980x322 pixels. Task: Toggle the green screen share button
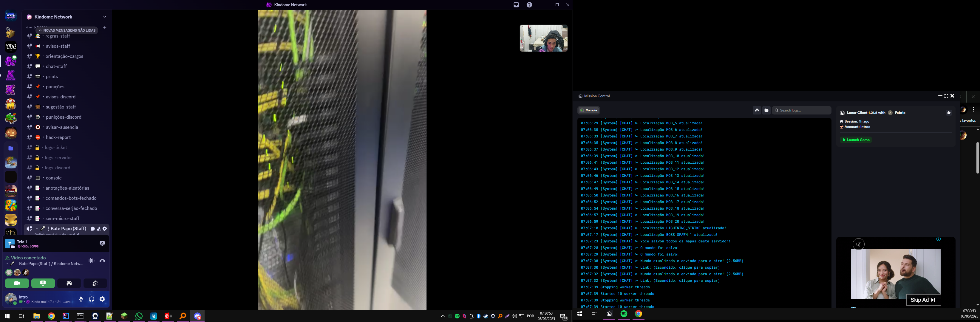point(43,283)
